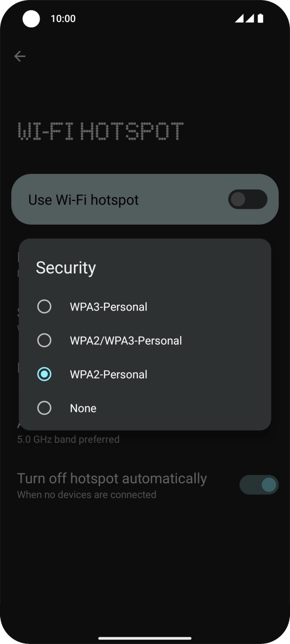Click the signal strength icon
This screenshot has height=644, width=290.
tap(240, 19)
